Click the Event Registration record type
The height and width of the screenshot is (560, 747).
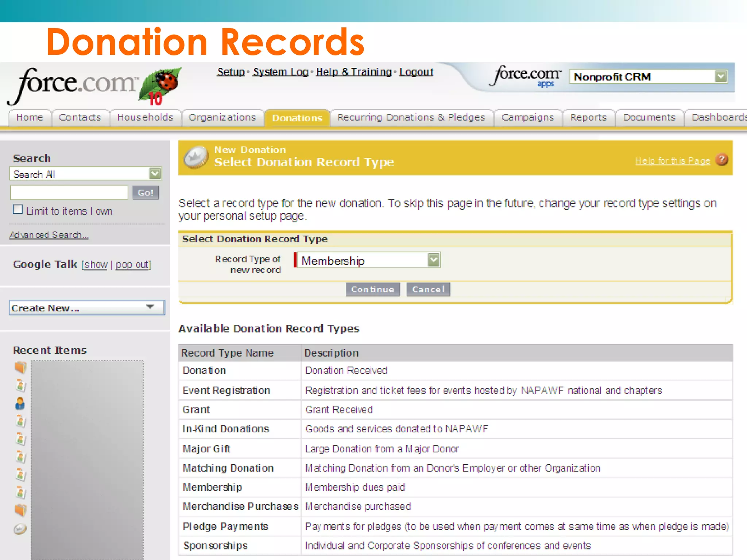click(x=226, y=390)
